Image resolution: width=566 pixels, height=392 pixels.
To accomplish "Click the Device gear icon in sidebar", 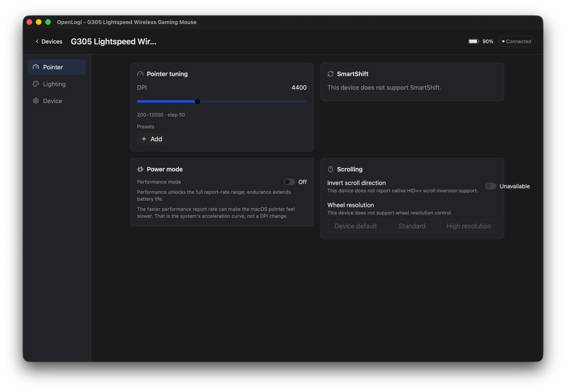I will [36, 101].
